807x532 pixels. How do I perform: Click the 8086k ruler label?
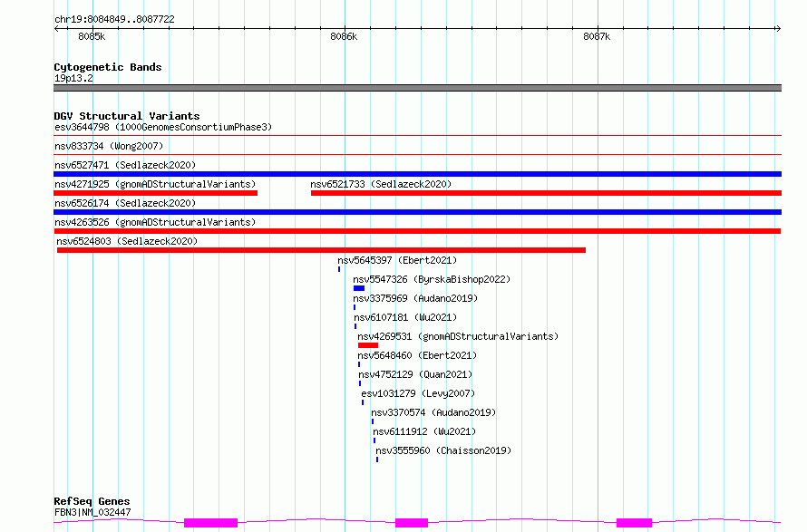click(344, 36)
